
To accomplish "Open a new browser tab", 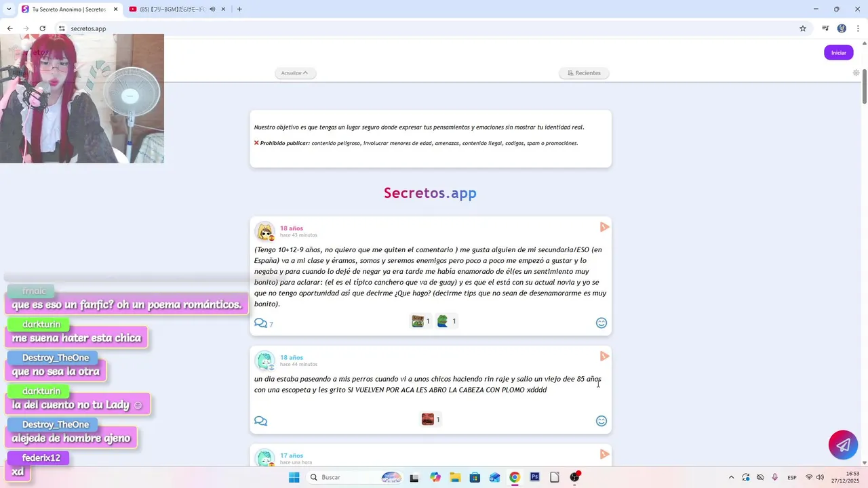I will click(x=239, y=9).
